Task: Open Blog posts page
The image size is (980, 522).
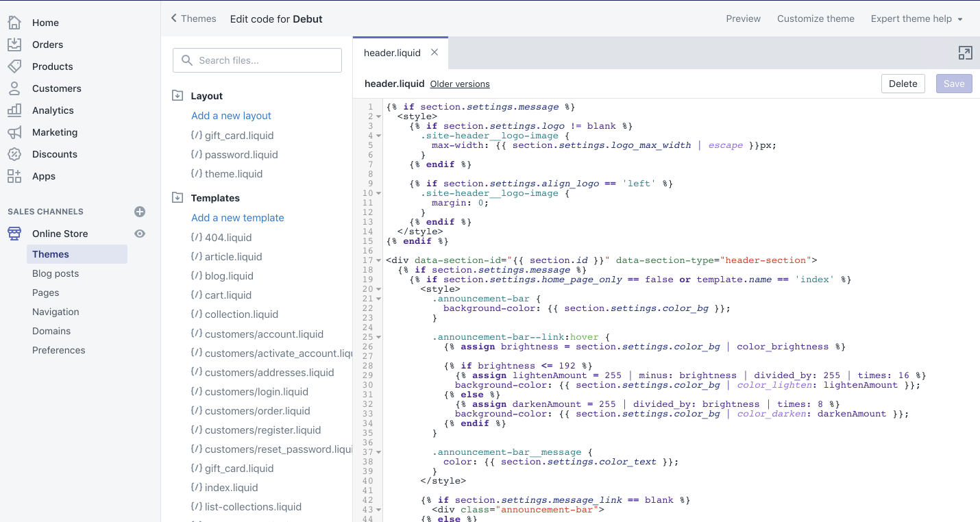Action: tap(56, 273)
